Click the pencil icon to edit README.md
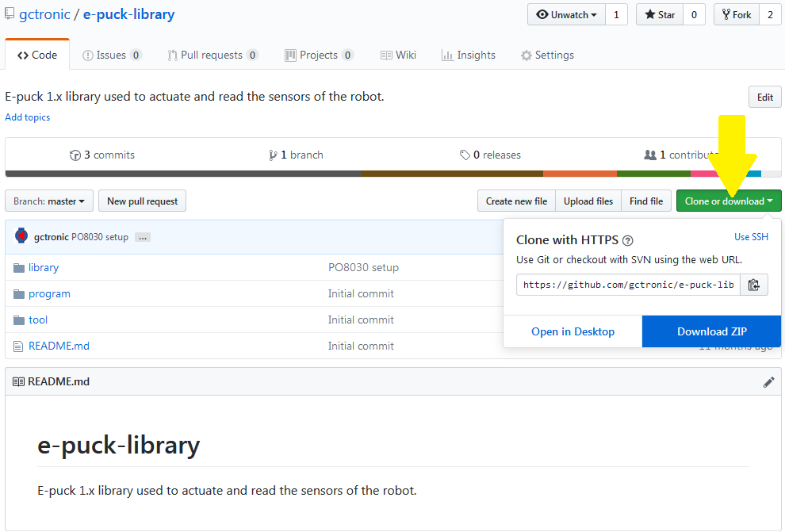 (x=768, y=382)
